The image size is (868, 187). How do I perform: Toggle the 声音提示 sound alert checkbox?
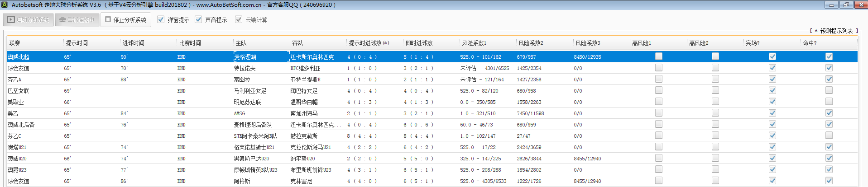click(198, 19)
